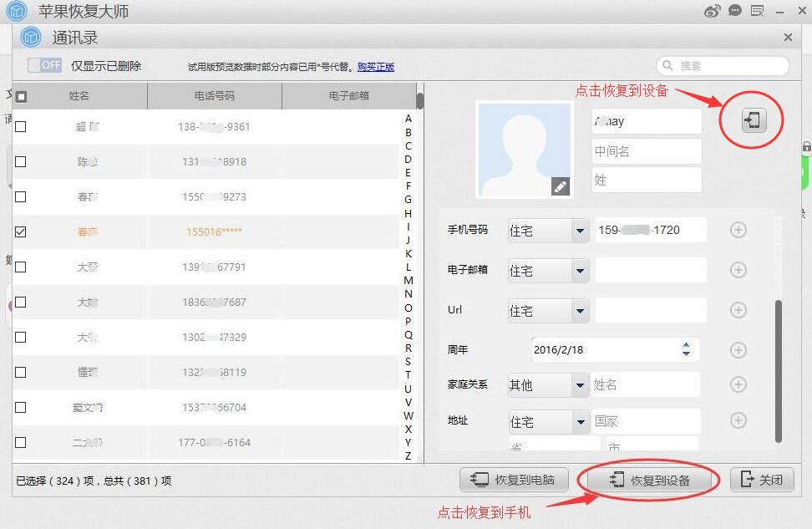Add another Url with its plus icon
812x529 pixels.
[x=738, y=310]
